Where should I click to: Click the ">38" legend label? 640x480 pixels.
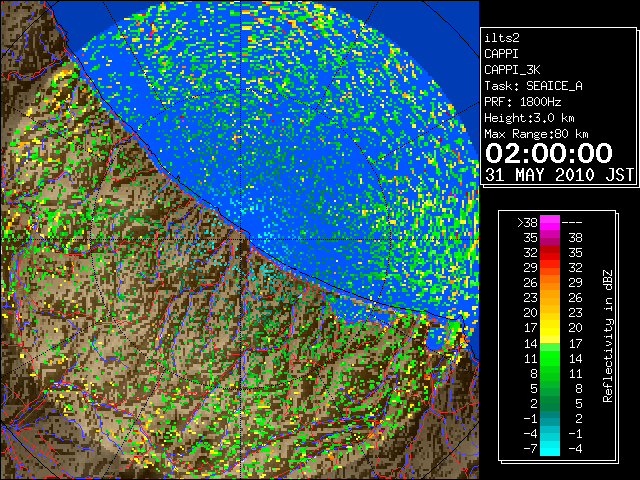(x=527, y=222)
